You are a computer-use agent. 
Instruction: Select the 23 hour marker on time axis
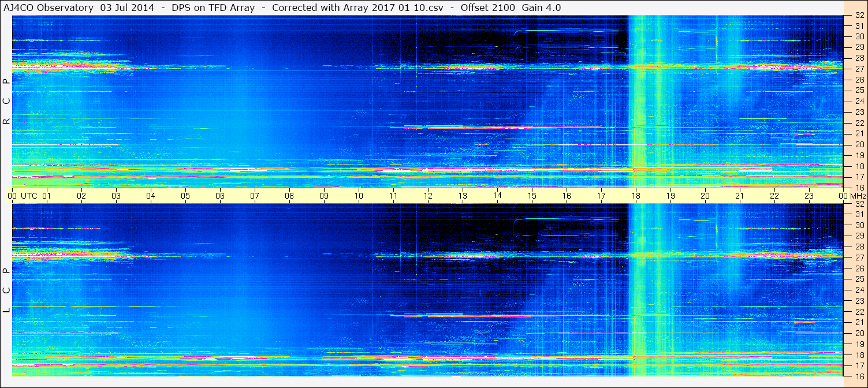coord(809,196)
